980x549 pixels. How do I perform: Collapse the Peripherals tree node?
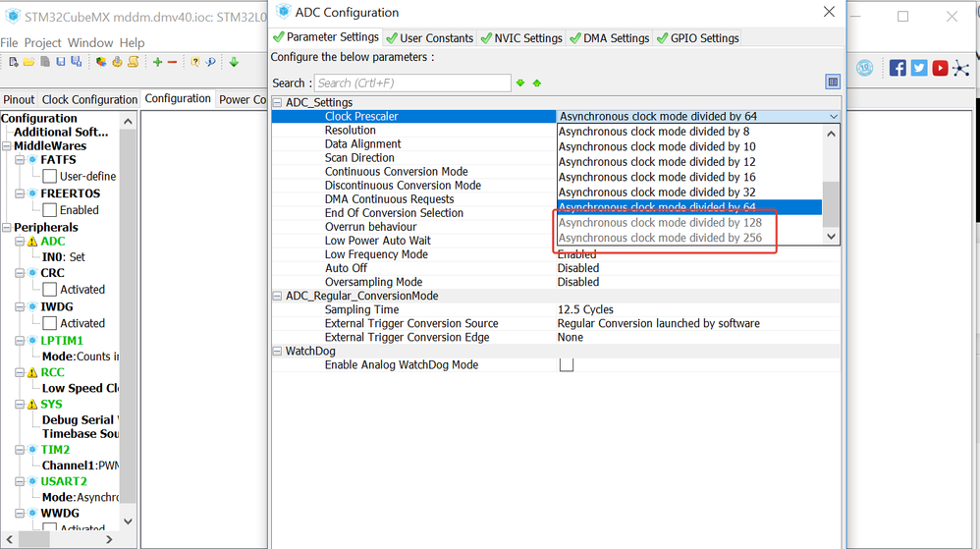click(x=7, y=228)
